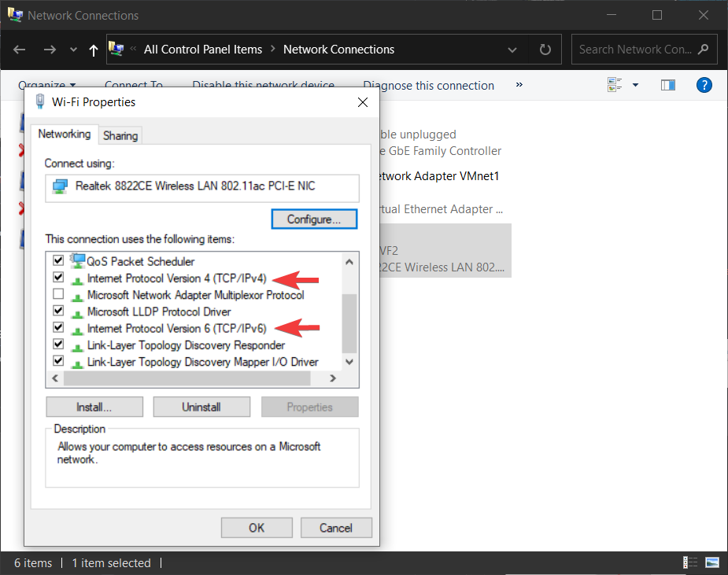
Task: Go forward in Network Connections window
Action: (x=50, y=50)
